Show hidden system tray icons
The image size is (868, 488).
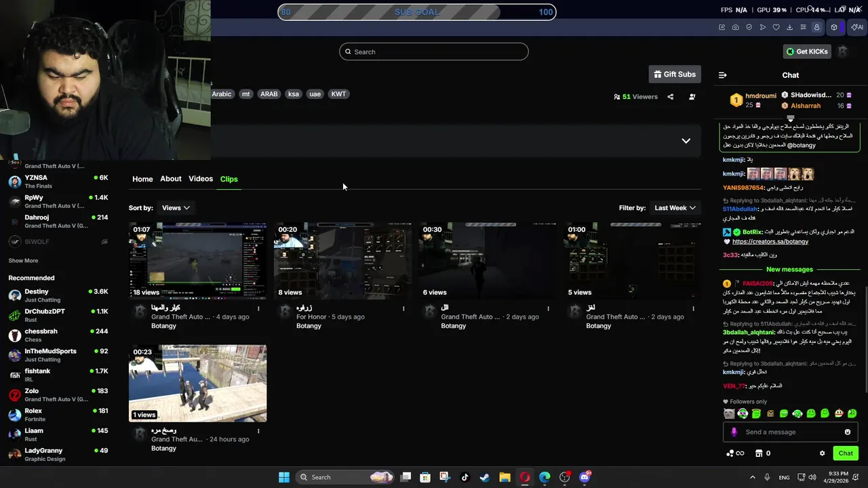tap(752, 477)
